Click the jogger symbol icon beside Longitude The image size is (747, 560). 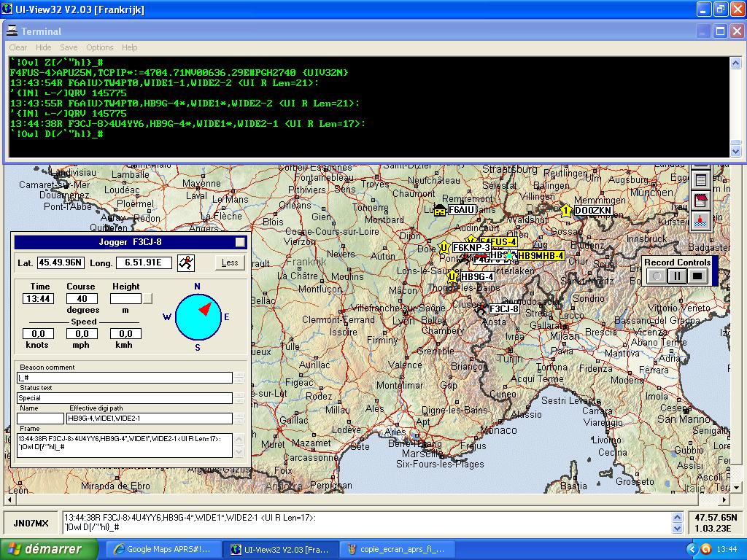tap(187, 262)
